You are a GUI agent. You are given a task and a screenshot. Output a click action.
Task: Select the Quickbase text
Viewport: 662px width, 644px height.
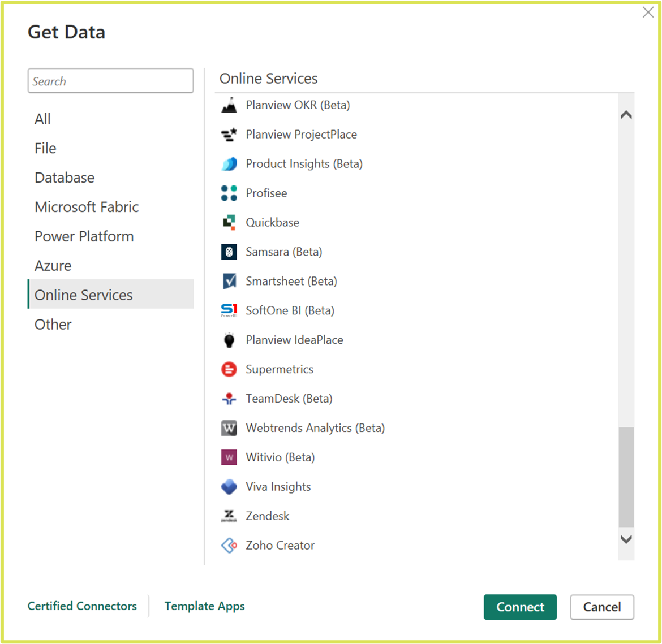272,222
